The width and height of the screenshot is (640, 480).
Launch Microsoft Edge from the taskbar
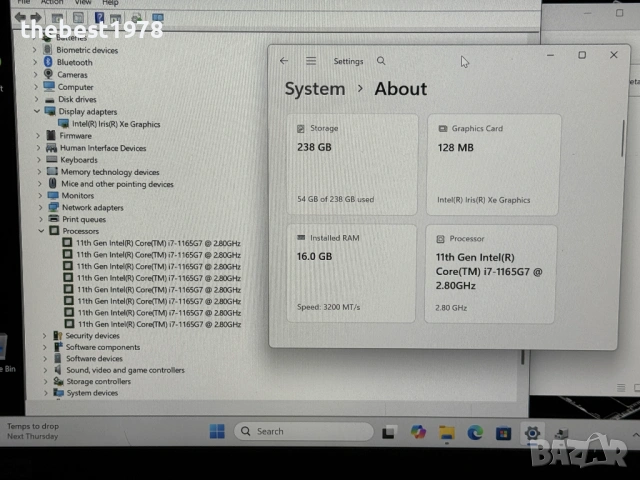coord(475,432)
